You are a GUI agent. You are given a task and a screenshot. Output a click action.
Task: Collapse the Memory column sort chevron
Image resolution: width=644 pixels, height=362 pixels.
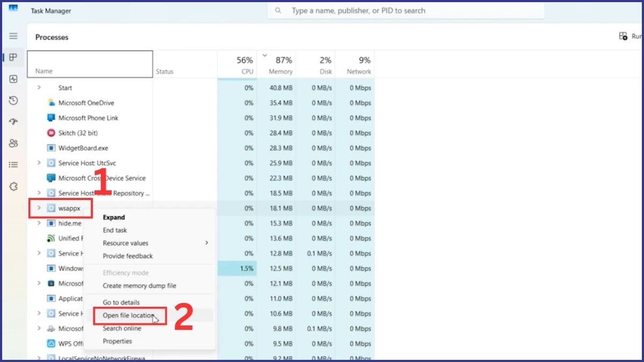click(265, 55)
